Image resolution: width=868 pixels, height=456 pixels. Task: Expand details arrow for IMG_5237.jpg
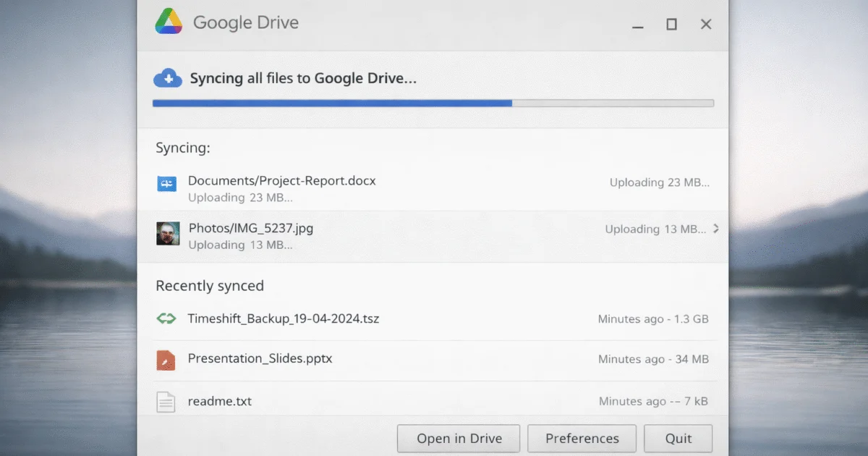[715, 229]
